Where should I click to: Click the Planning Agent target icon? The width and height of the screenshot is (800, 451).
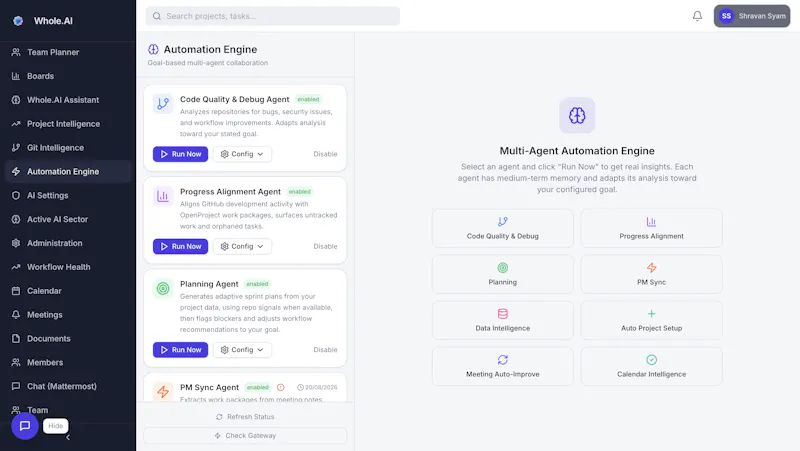point(163,288)
